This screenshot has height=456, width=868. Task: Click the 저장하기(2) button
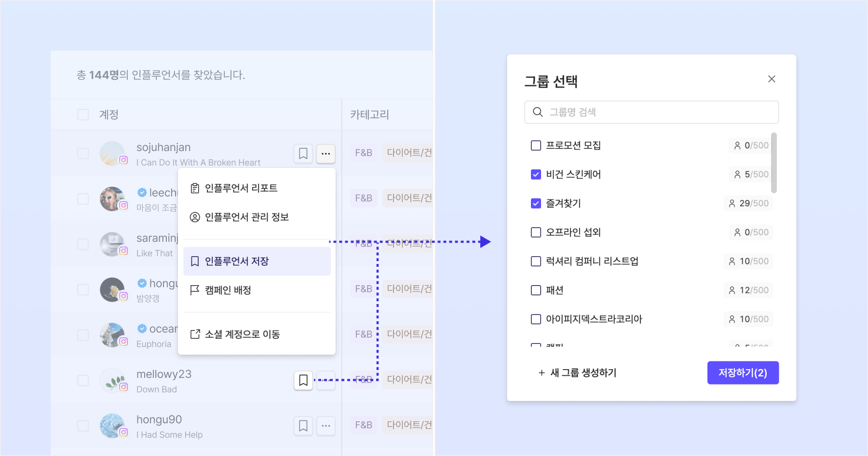[x=743, y=373]
